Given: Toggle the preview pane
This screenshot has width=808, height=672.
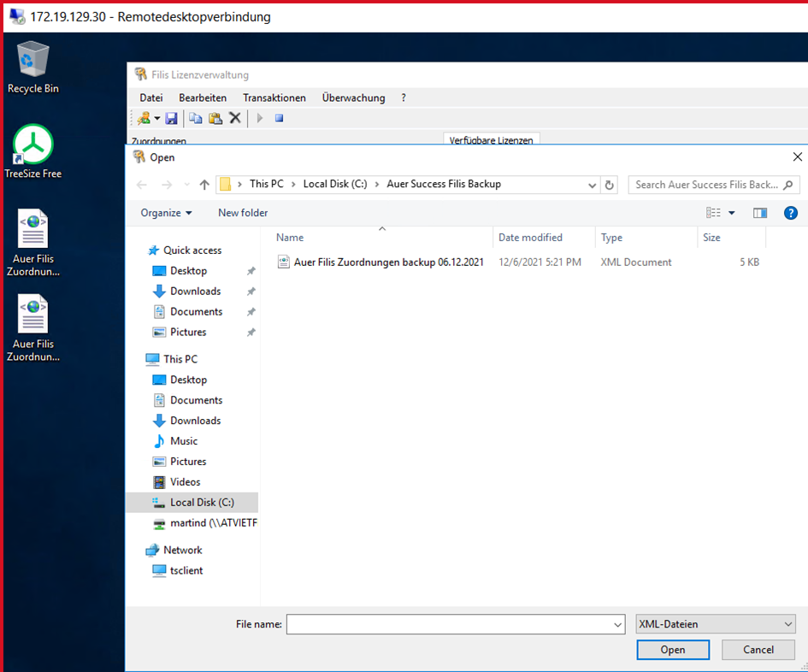Looking at the screenshot, I should (x=760, y=213).
